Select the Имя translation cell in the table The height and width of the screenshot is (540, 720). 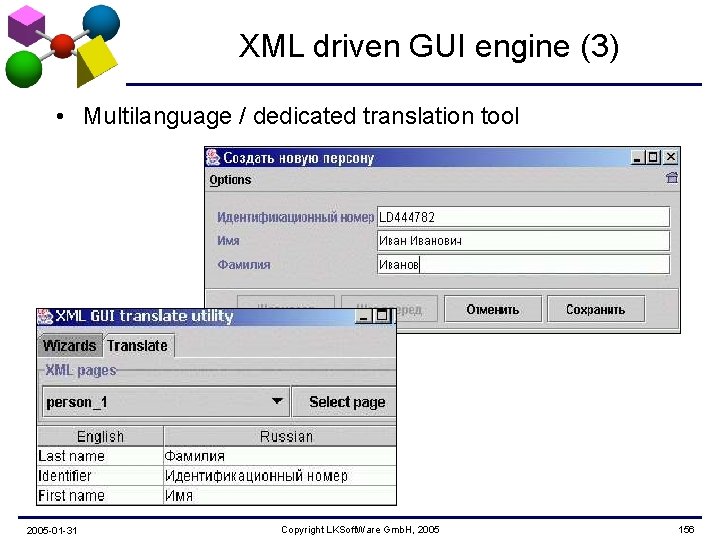[x=280, y=495]
